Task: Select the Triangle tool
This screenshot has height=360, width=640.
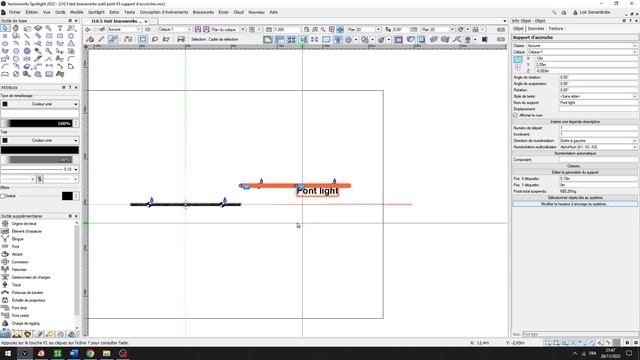Action: [71, 43]
